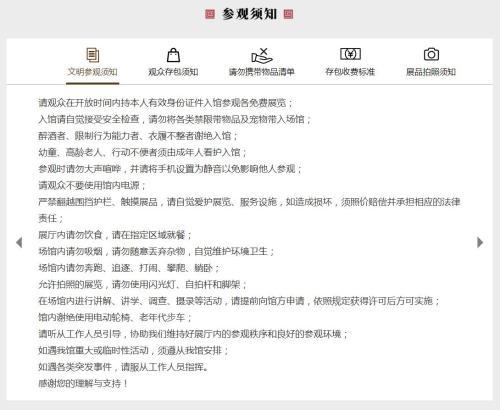Click the closing line 感谢您的理解与支持
This screenshot has height=410, width=500.
(x=83, y=383)
